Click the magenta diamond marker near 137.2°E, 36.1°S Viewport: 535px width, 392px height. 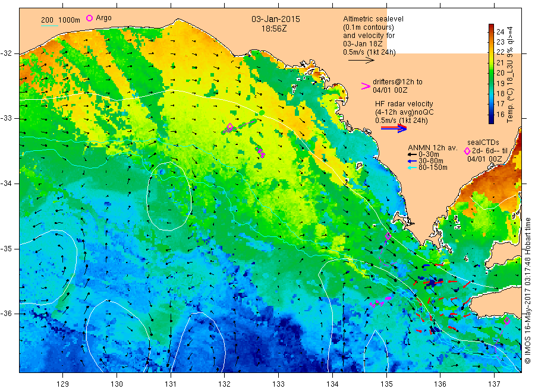pyautogui.click(x=507, y=321)
